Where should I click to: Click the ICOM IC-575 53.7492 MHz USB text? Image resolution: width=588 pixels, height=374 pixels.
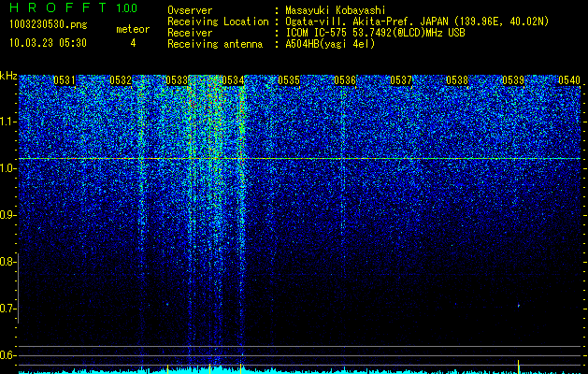pos(376,33)
